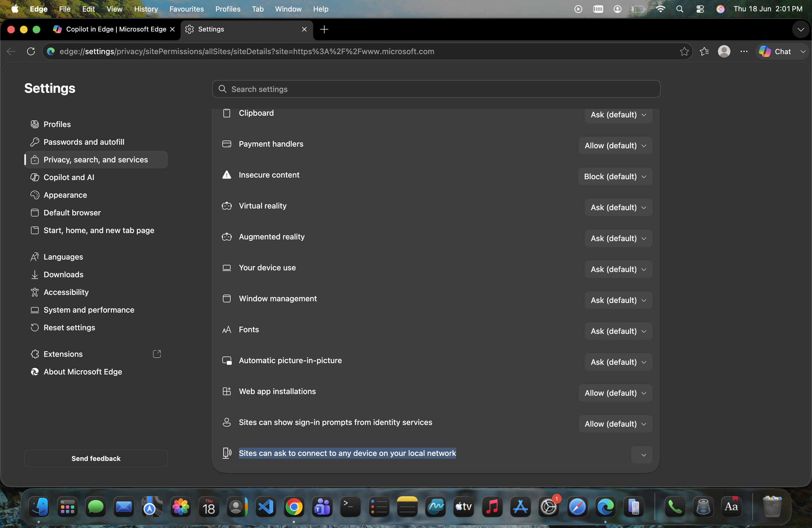Open Spotlight search in menu bar

pos(680,9)
